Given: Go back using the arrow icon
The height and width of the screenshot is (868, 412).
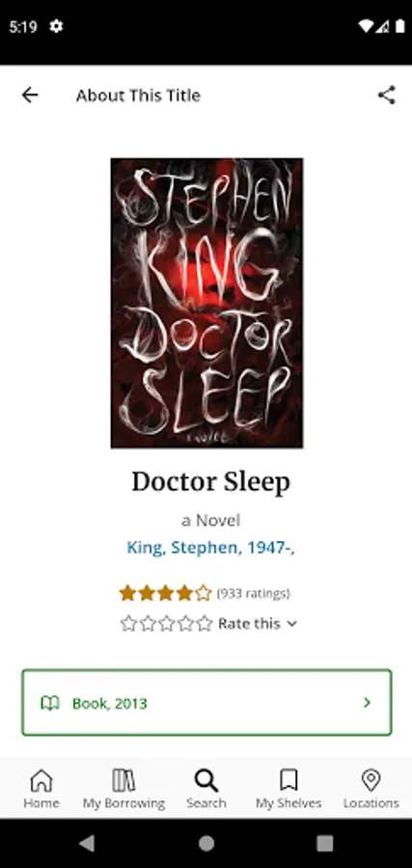Looking at the screenshot, I should point(30,95).
